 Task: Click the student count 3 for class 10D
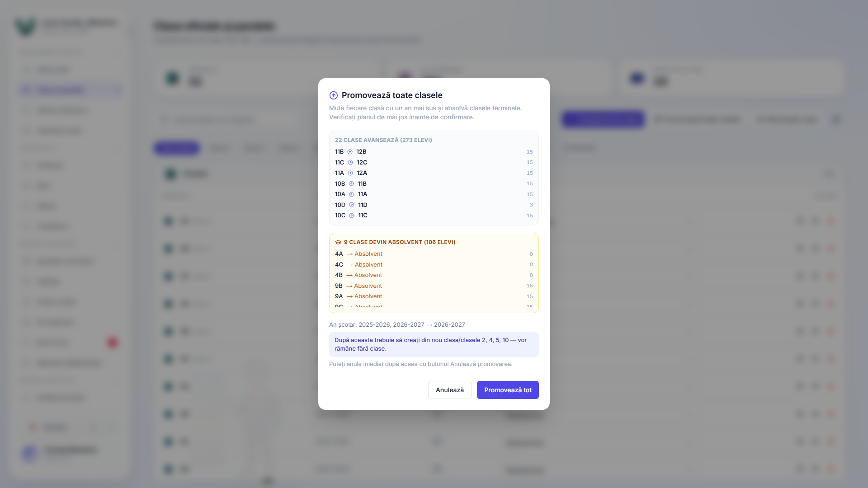point(531,205)
